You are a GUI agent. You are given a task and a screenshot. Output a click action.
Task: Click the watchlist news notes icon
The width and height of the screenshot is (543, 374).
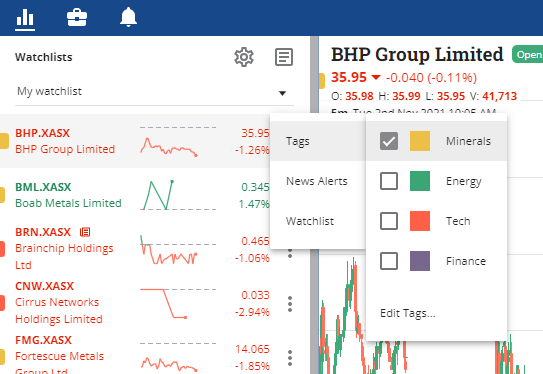click(284, 57)
